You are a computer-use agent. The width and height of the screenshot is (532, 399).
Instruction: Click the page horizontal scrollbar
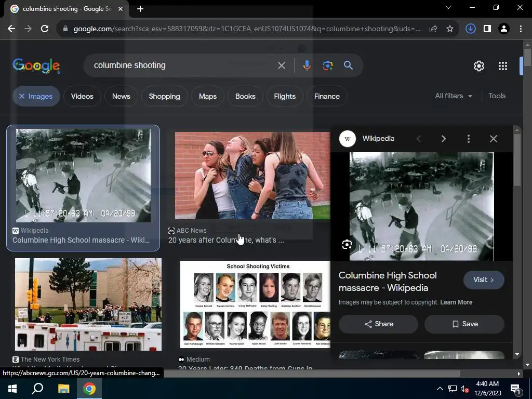[312, 374]
